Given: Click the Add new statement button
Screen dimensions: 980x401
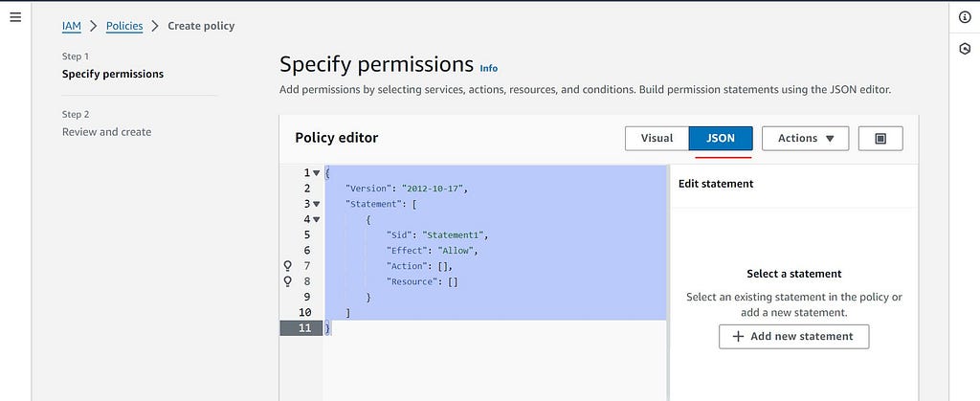Looking at the screenshot, I should (x=793, y=336).
